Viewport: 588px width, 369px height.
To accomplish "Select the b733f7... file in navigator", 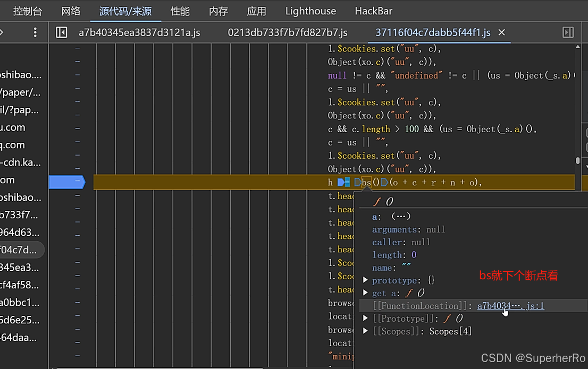I will tap(19, 215).
